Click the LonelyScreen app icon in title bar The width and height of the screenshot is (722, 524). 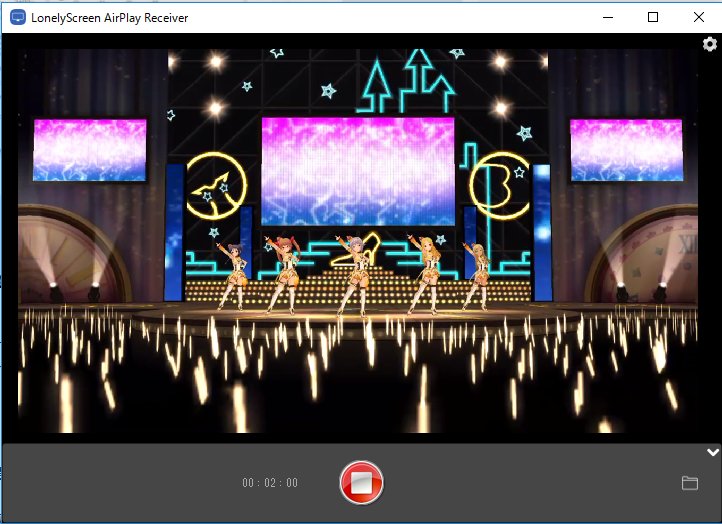click(x=17, y=17)
